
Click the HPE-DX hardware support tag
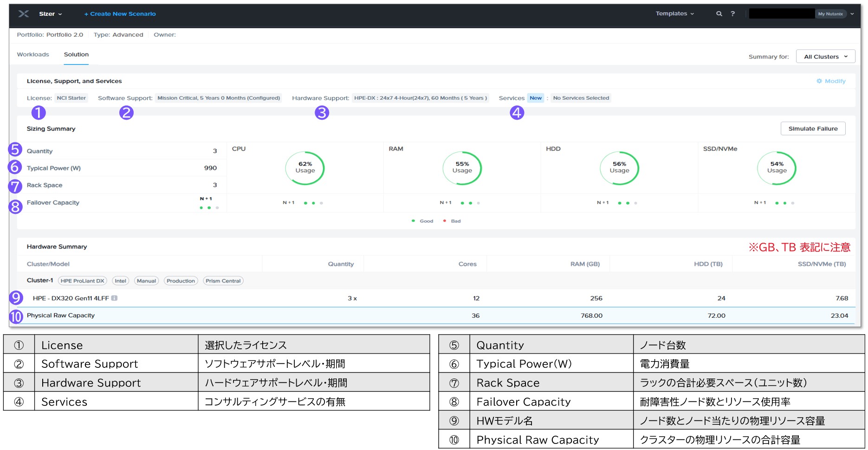coord(421,98)
